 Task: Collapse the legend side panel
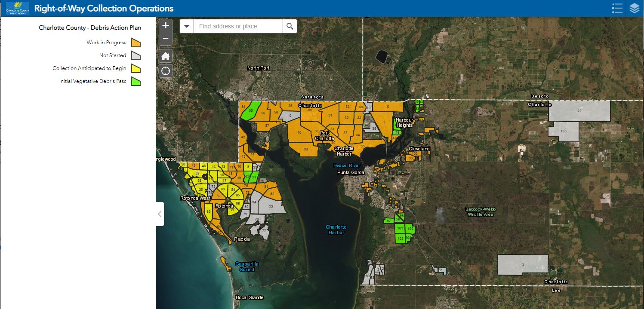[x=160, y=214]
